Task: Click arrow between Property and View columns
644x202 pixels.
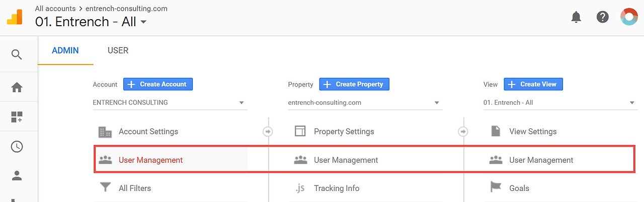Action: click(463, 131)
